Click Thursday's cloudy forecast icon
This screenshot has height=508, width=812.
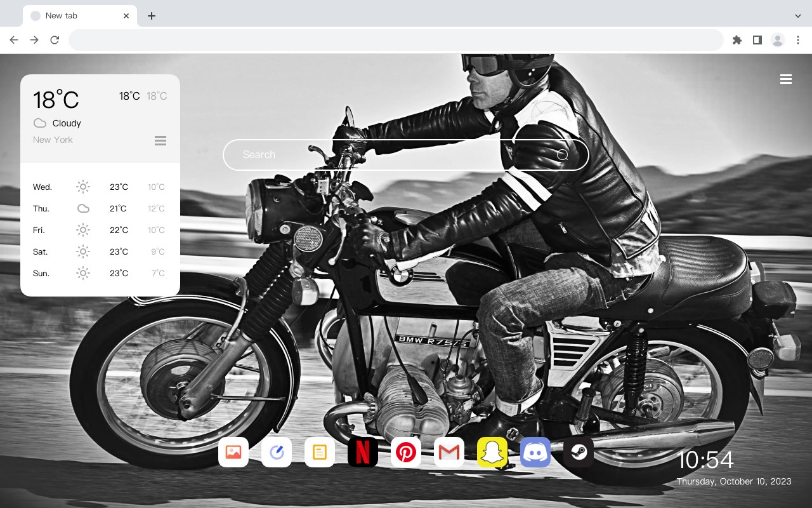tap(83, 208)
